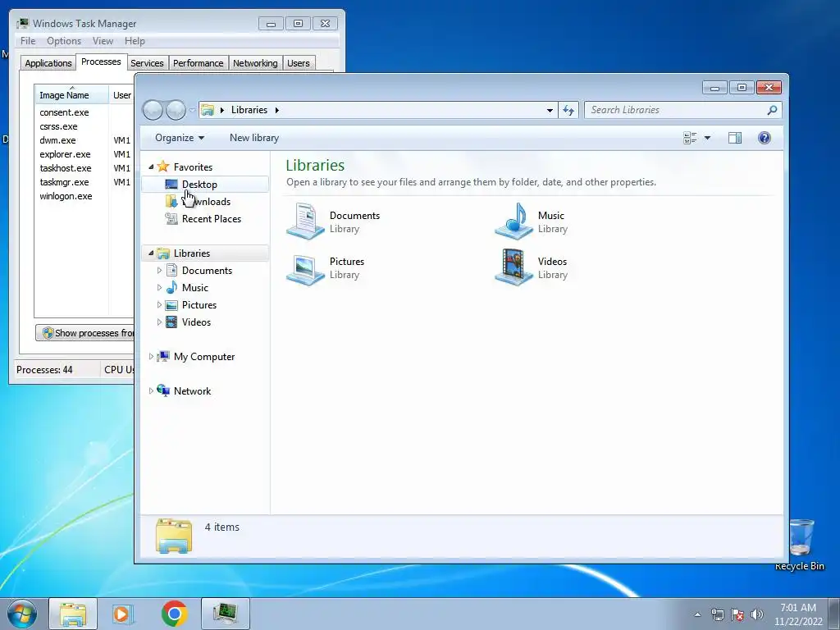Open the Organize dropdown menu
This screenshot has height=630, width=840.
click(180, 138)
